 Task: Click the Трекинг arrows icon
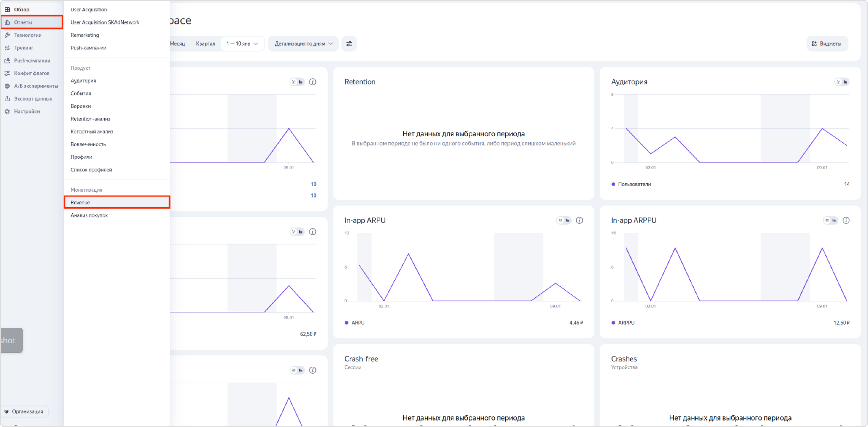coord(7,48)
